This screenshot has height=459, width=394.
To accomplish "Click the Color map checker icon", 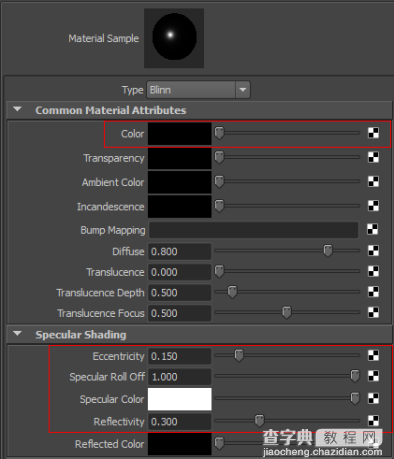I will click(373, 133).
